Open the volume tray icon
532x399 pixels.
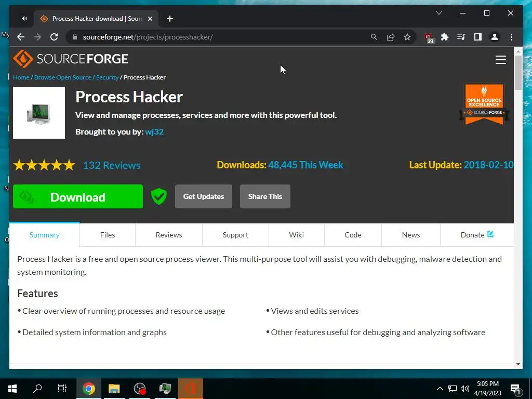(465, 389)
